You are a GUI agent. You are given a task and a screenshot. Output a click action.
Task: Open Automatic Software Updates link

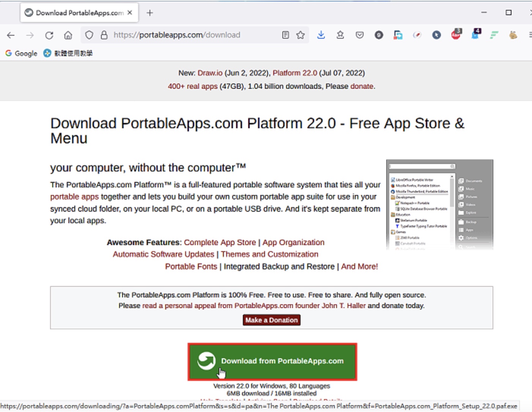coord(164,254)
